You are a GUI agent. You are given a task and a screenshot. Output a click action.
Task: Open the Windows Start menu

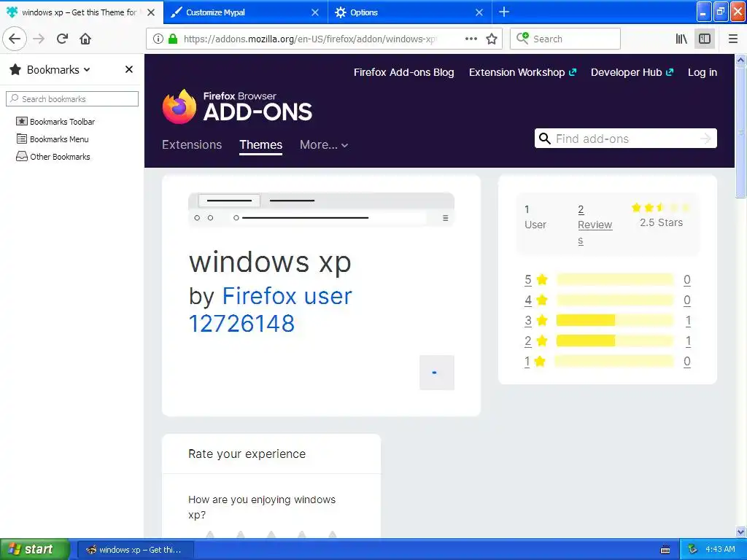34,550
